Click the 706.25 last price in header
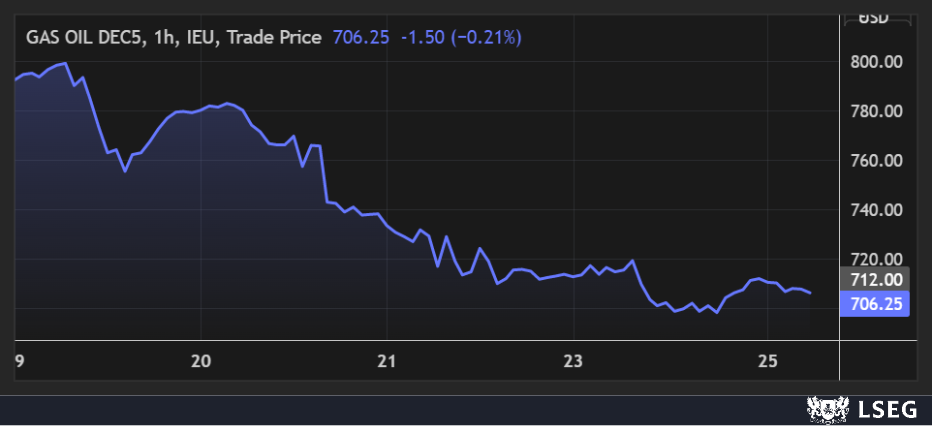This screenshot has width=933, height=426. pyautogui.click(x=359, y=37)
